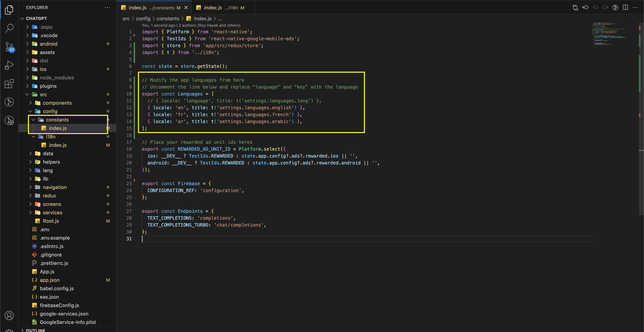
Task: Expand the lang folder
Action: coord(67,170)
